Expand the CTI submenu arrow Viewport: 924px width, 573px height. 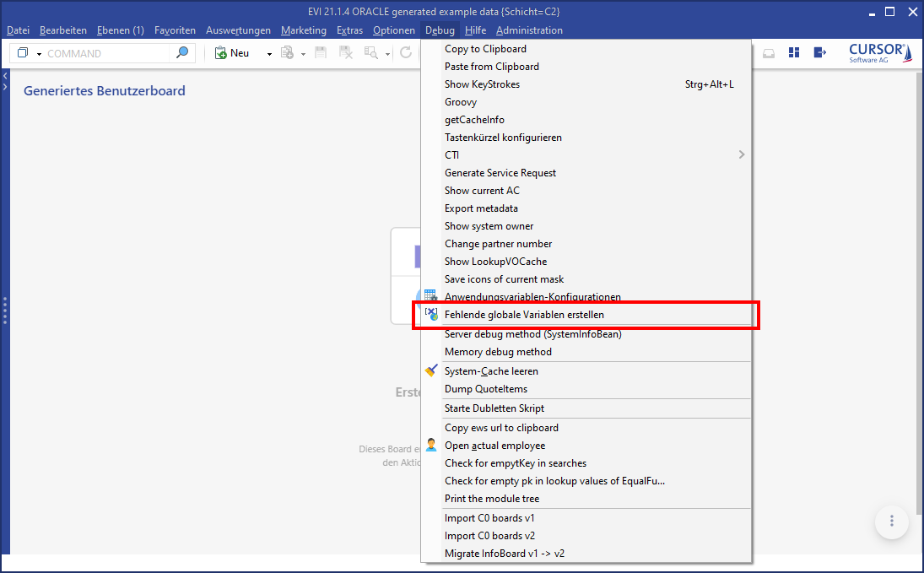click(741, 154)
